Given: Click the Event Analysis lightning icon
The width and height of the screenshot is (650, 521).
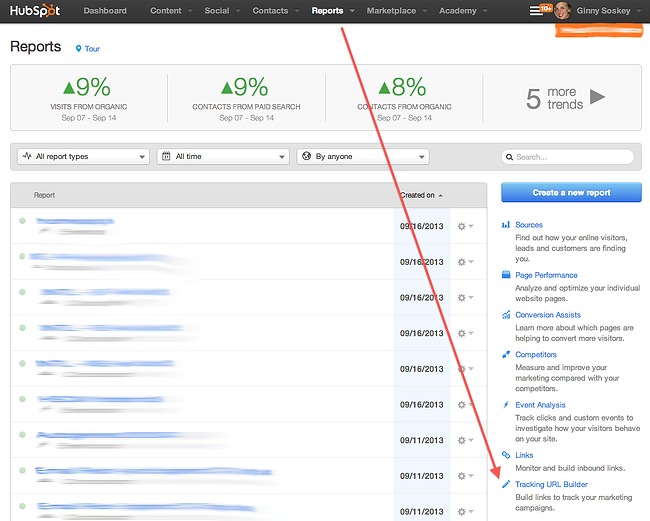Looking at the screenshot, I should coord(506,405).
